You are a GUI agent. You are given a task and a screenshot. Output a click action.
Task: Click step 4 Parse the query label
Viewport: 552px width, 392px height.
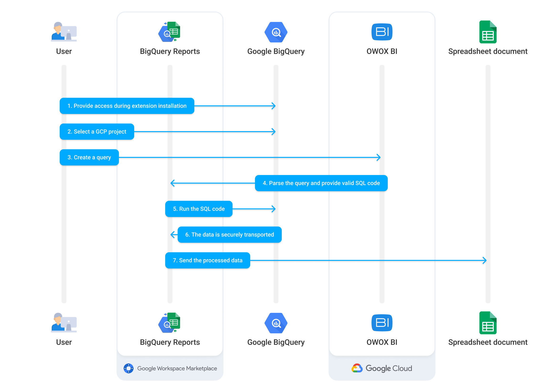[x=321, y=183]
